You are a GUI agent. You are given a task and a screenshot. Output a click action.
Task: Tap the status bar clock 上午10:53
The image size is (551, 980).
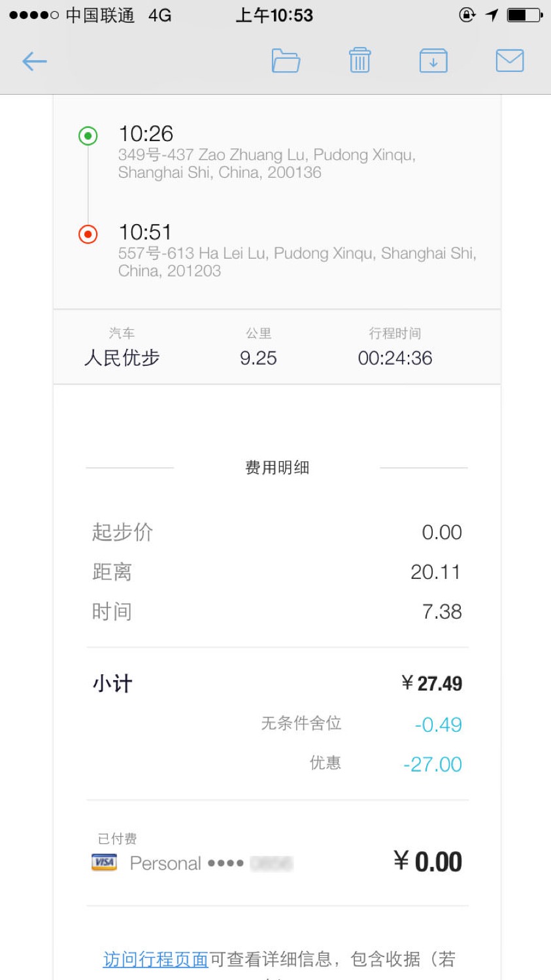tap(275, 15)
